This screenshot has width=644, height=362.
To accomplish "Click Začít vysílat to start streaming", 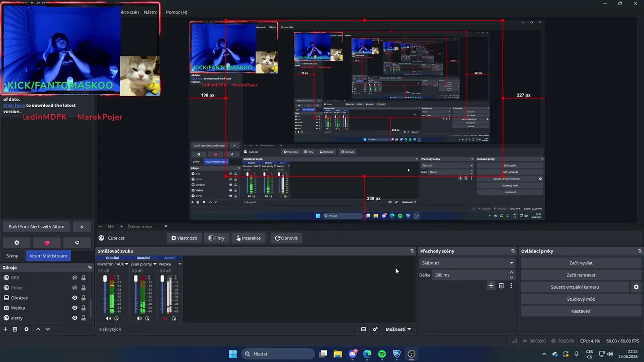I will 581,263.
